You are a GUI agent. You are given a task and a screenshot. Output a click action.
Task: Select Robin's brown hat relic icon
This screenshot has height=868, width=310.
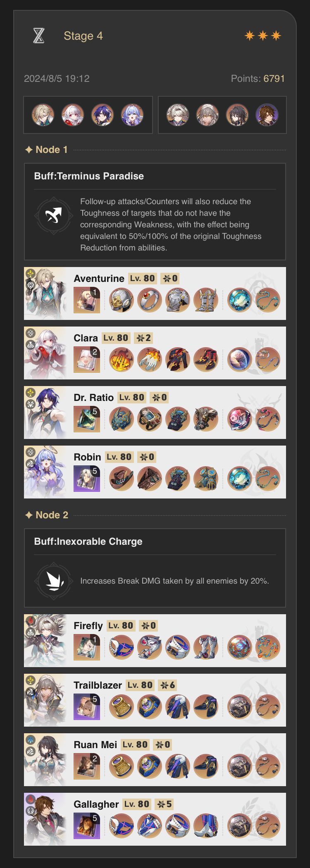[x=121, y=478]
